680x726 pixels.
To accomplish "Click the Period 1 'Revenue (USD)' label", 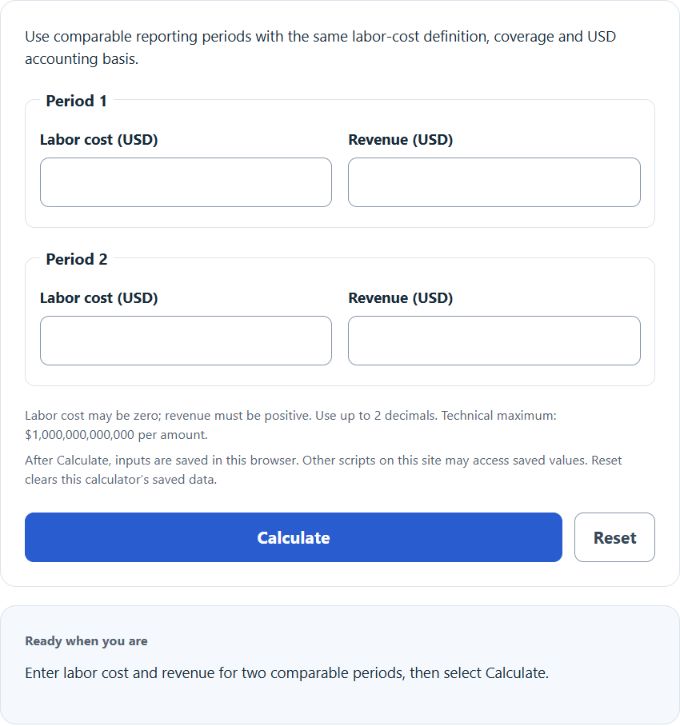I will tap(400, 140).
